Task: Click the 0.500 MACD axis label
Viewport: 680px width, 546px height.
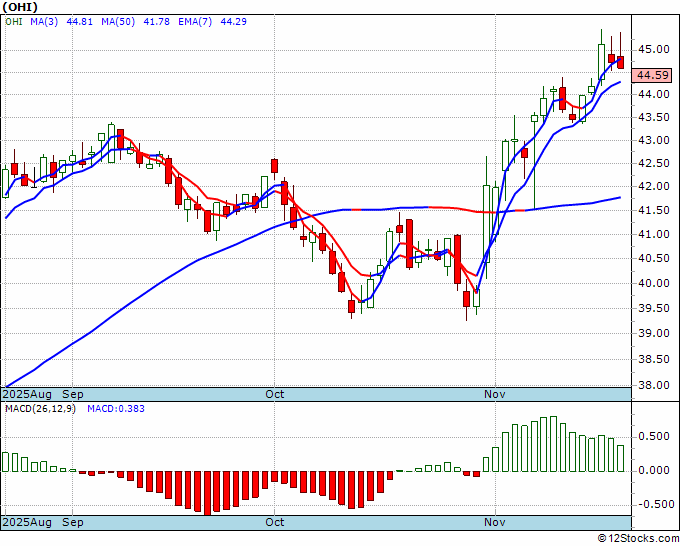Action: pos(656,436)
